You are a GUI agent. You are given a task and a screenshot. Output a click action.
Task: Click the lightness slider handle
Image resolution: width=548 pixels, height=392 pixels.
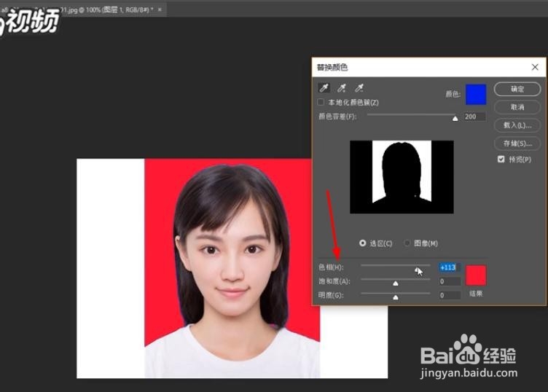pos(395,297)
